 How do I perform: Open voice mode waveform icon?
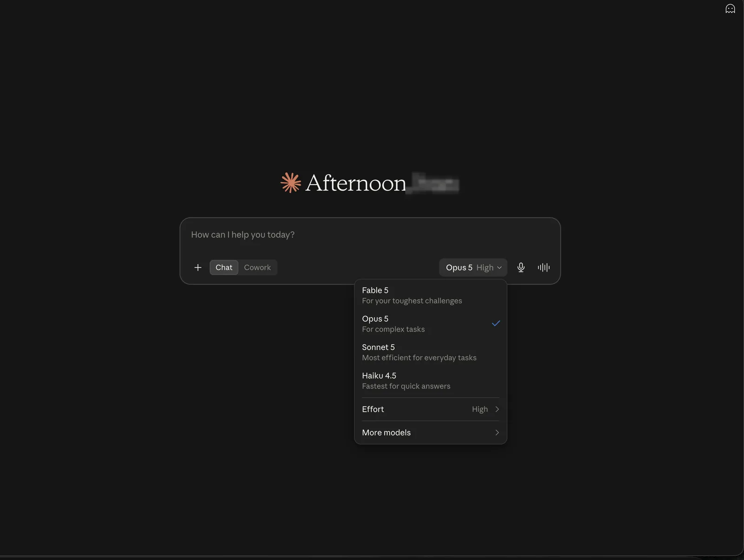pyautogui.click(x=544, y=267)
